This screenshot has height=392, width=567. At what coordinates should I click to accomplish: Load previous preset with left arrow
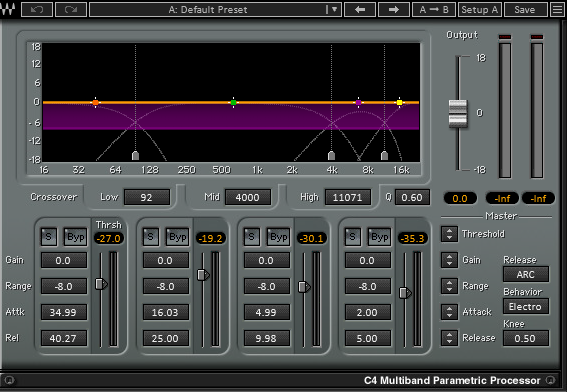click(x=360, y=9)
